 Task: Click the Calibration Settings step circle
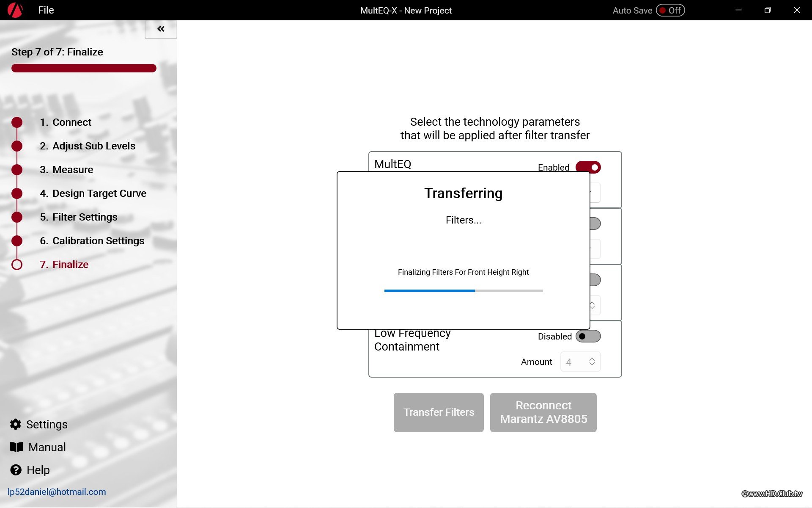pyautogui.click(x=17, y=241)
